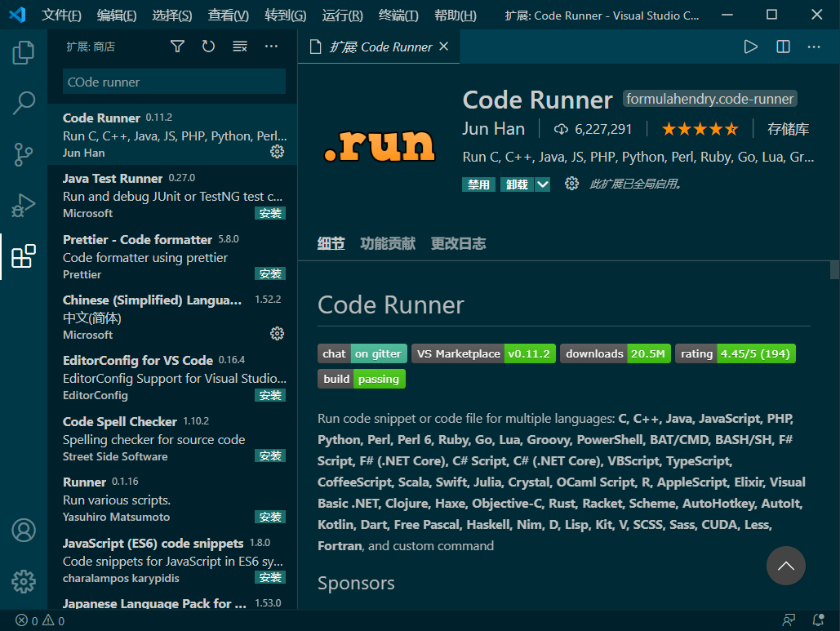Viewport: 840px width, 631px height.
Task: Open downloads 20.5M badge
Action: tap(615, 353)
